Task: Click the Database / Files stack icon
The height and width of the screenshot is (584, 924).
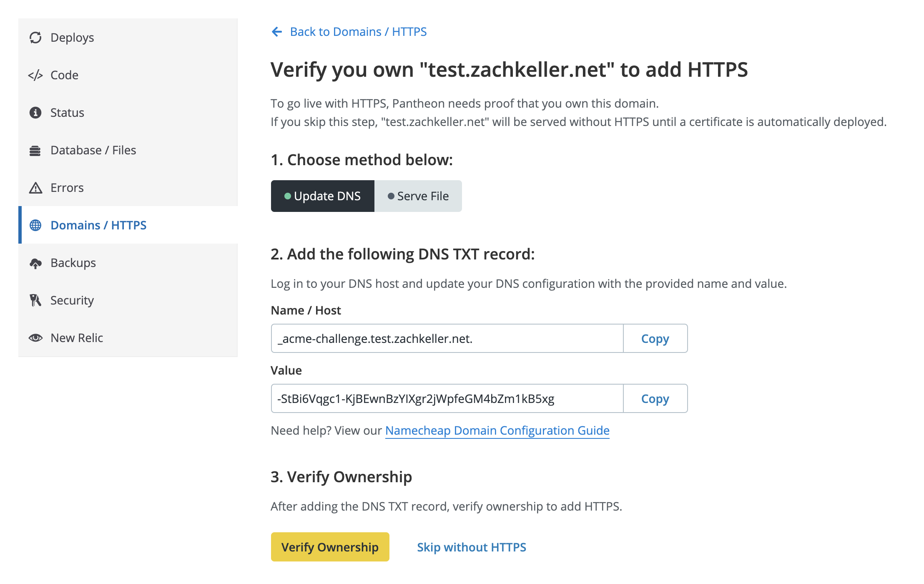Action: pos(36,150)
